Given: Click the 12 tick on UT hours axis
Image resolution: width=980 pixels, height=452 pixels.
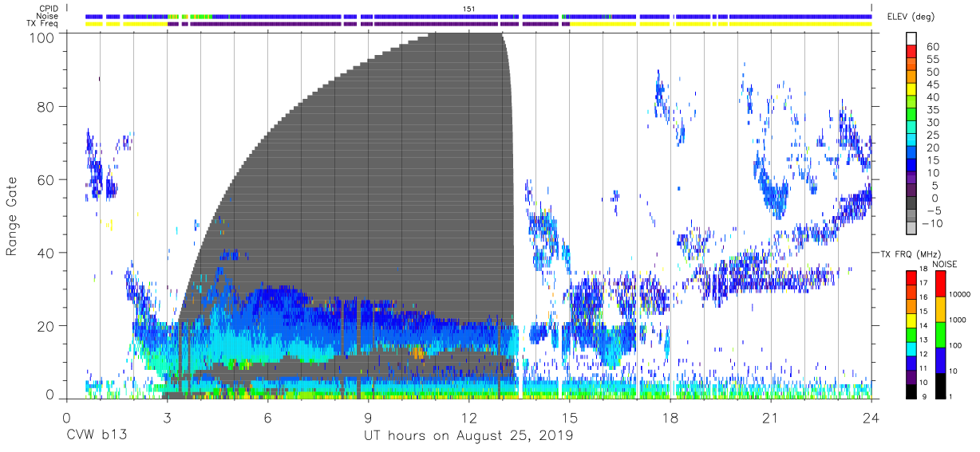Looking at the screenshot, I should pyautogui.click(x=468, y=417).
